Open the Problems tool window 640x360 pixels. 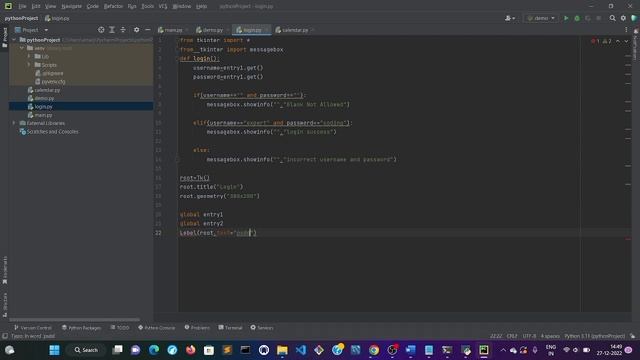(x=197, y=328)
